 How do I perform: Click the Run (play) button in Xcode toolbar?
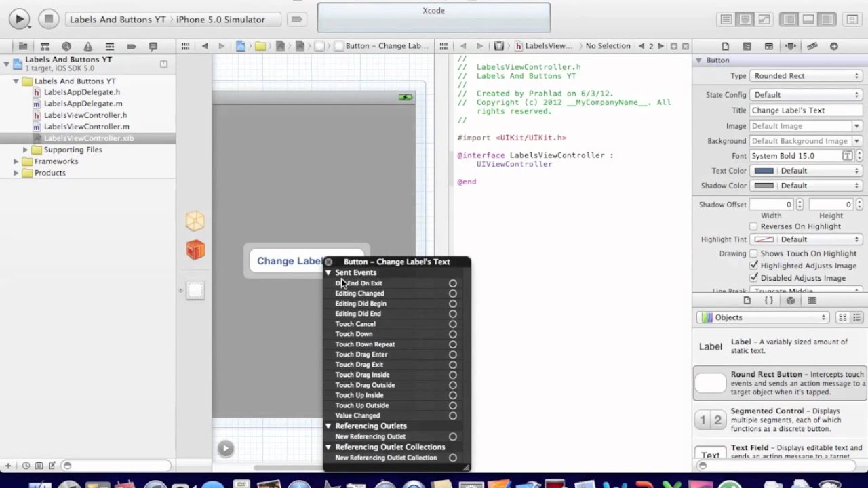coord(19,19)
